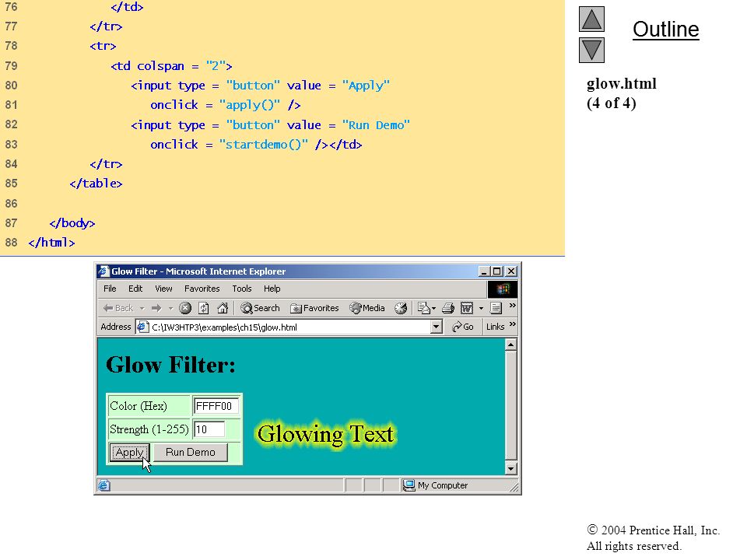Viewport: 747px width, 560px height.
Task: Click the "startdemo()" code text
Action: pos(264,145)
